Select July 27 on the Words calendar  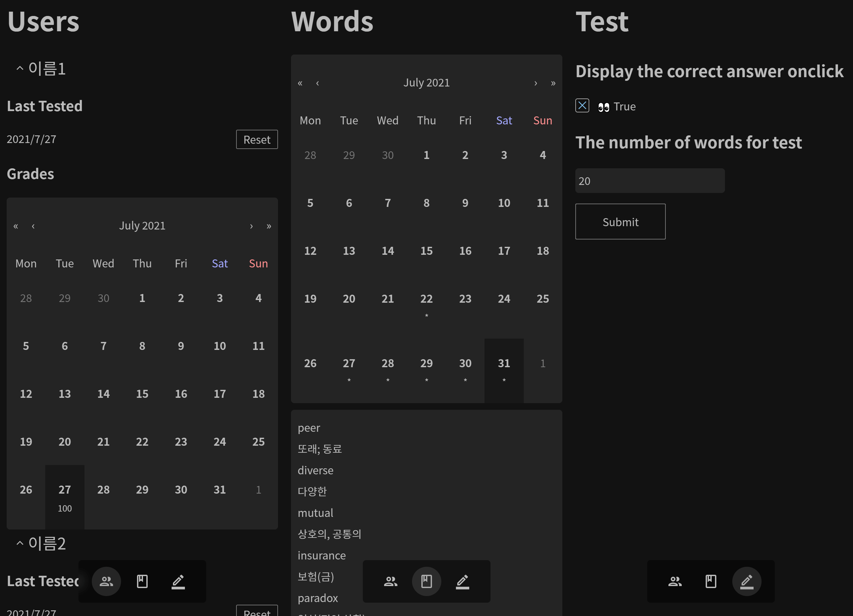(x=349, y=362)
